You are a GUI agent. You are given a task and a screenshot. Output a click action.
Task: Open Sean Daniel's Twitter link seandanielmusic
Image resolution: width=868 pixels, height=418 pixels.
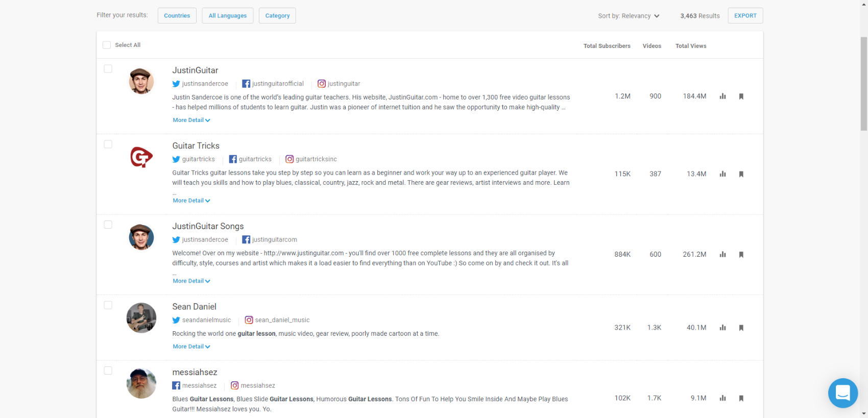point(202,320)
